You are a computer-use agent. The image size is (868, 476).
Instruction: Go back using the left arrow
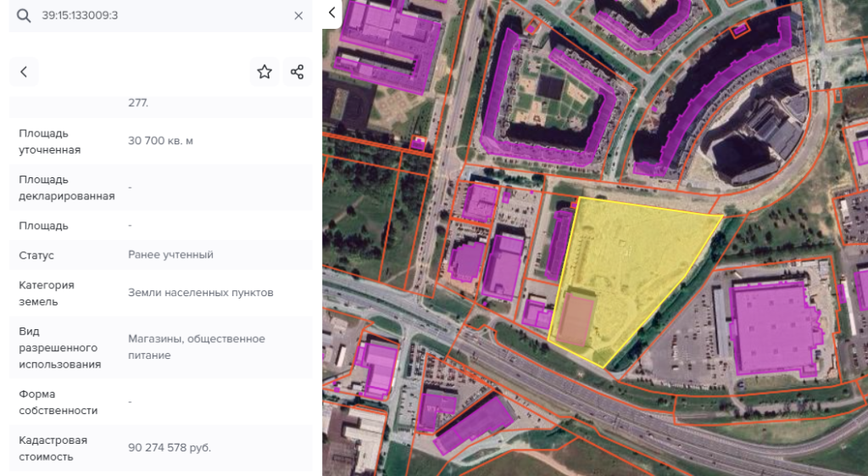(x=24, y=72)
